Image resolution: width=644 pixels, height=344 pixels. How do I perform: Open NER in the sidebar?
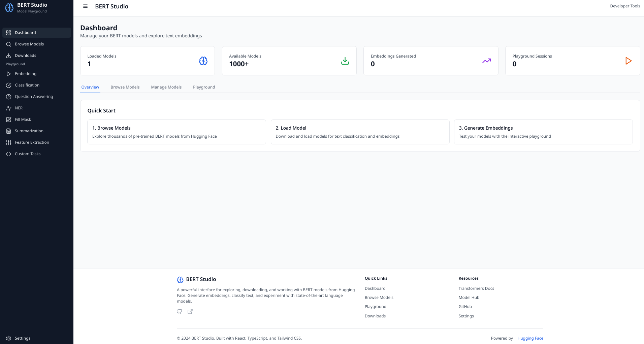pyautogui.click(x=37, y=108)
